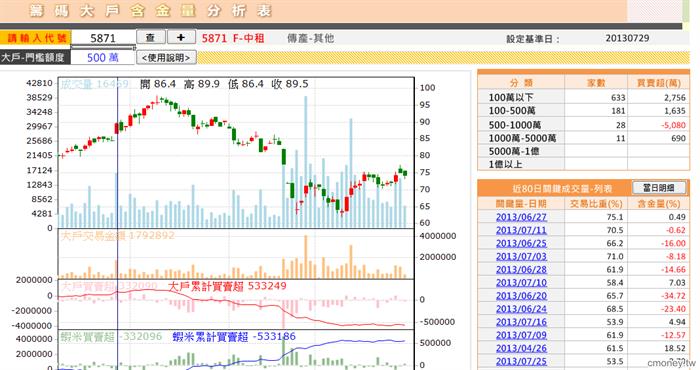Click the 請輸入代號 label

click(37, 38)
